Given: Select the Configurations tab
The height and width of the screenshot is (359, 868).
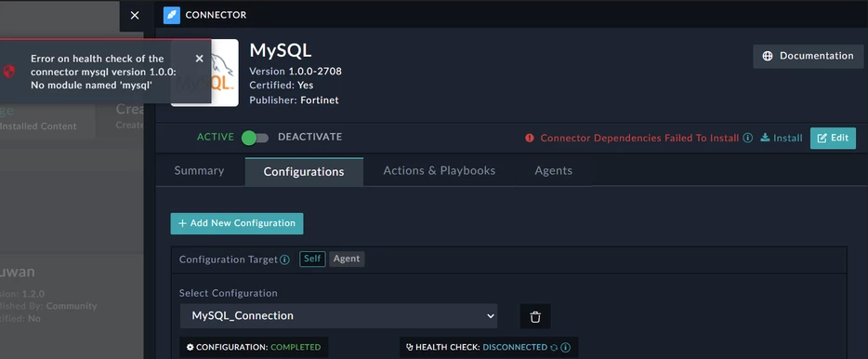Looking at the screenshot, I should (304, 172).
